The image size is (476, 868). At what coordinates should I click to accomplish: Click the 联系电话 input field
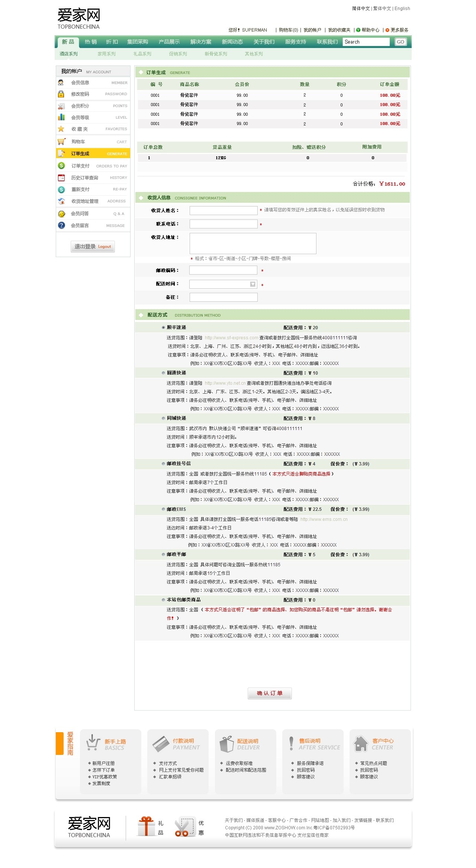click(223, 224)
